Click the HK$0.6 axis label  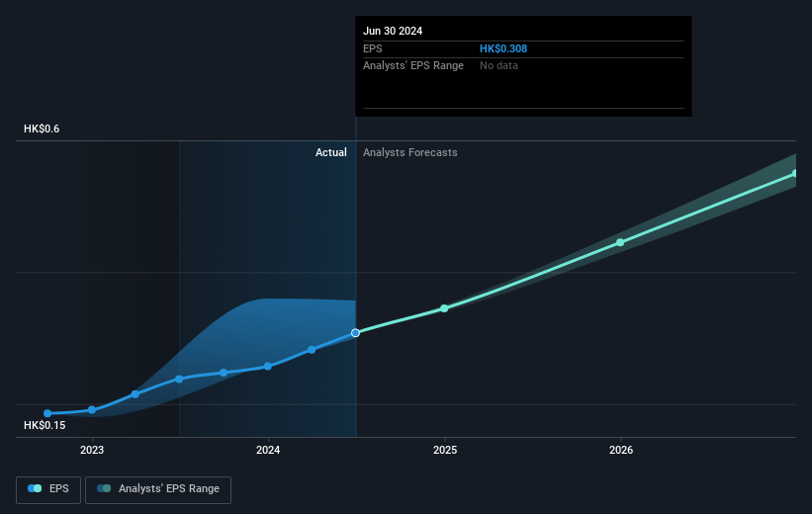pyautogui.click(x=42, y=128)
